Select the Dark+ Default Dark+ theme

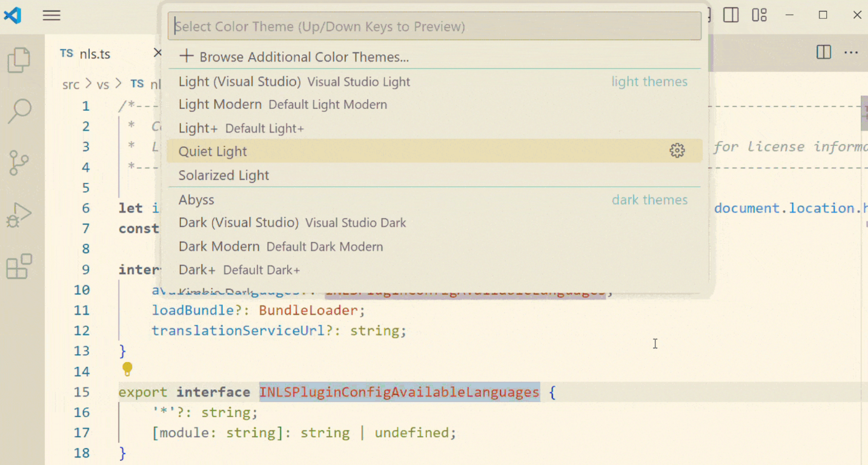pos(434,270)
